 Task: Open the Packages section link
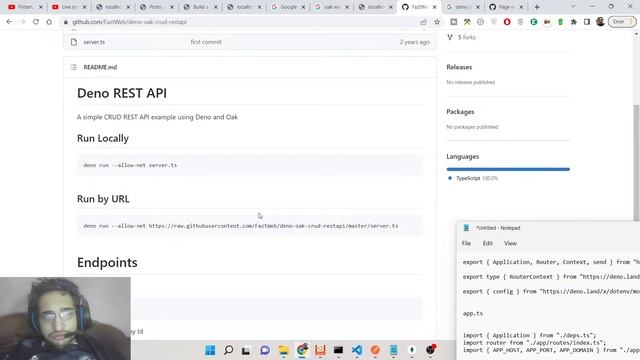(x=460, y=112)
